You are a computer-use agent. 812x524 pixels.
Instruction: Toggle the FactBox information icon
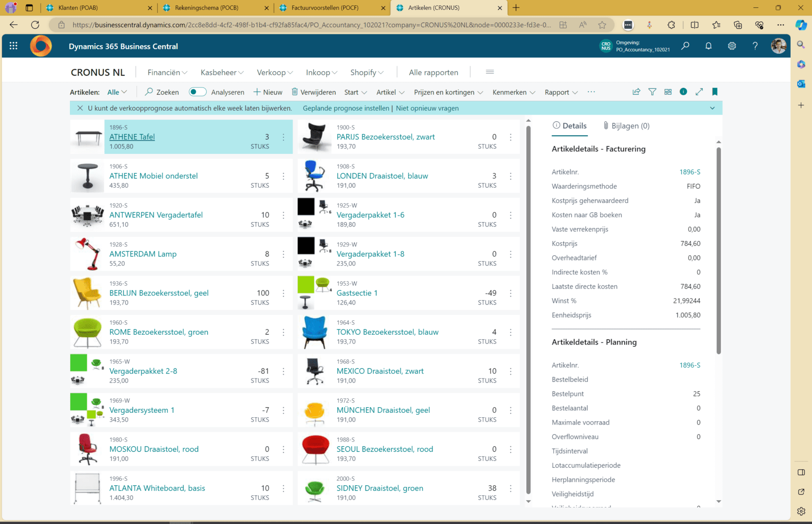tap(683, 92)
